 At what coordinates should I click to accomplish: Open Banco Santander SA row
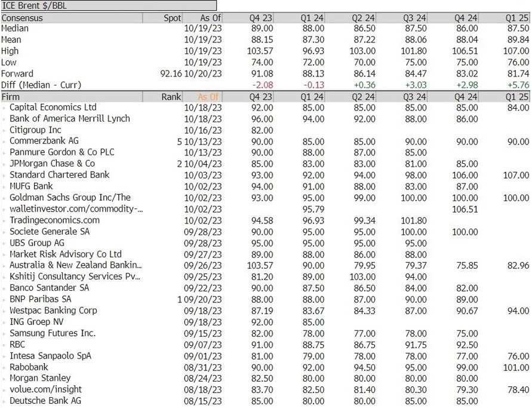(x=49, y=288)
